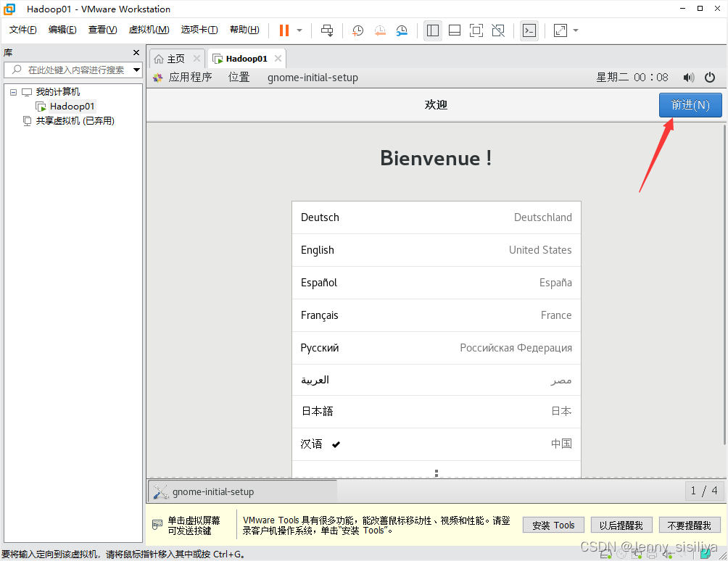Close the 主页 tab

click(x=197, y=59)
